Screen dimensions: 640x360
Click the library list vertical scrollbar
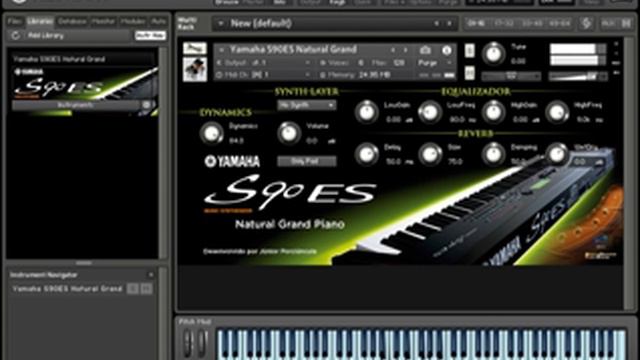point(163,153)
